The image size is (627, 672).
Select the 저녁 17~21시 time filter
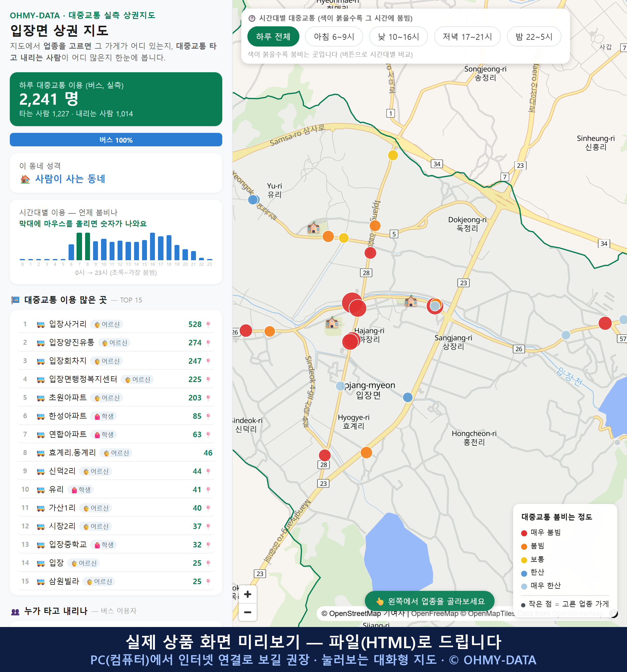click(467, 36)
